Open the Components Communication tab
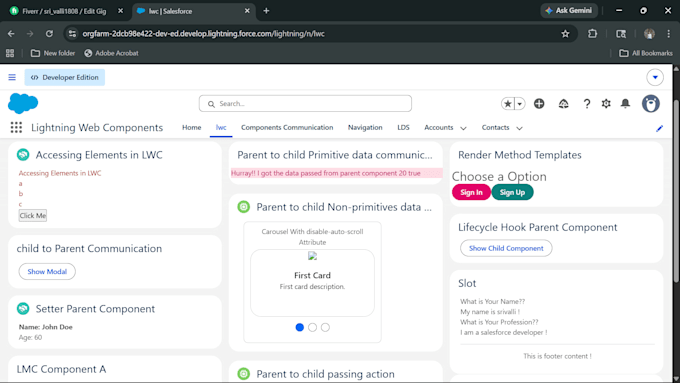Image resolution: width=680 pixels, height=383 pixels. coord(287,128)
